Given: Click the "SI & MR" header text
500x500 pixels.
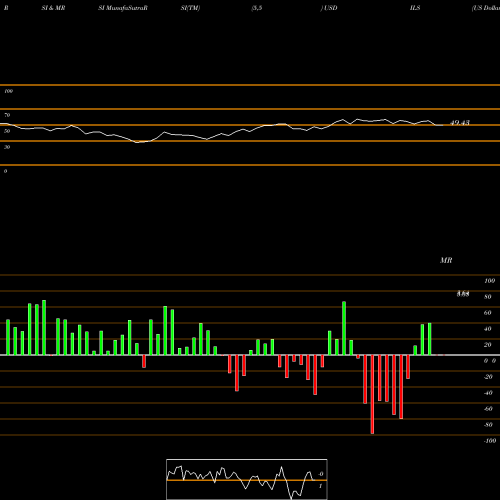Looking at the screenshot, I should click(x=53, y=8).
